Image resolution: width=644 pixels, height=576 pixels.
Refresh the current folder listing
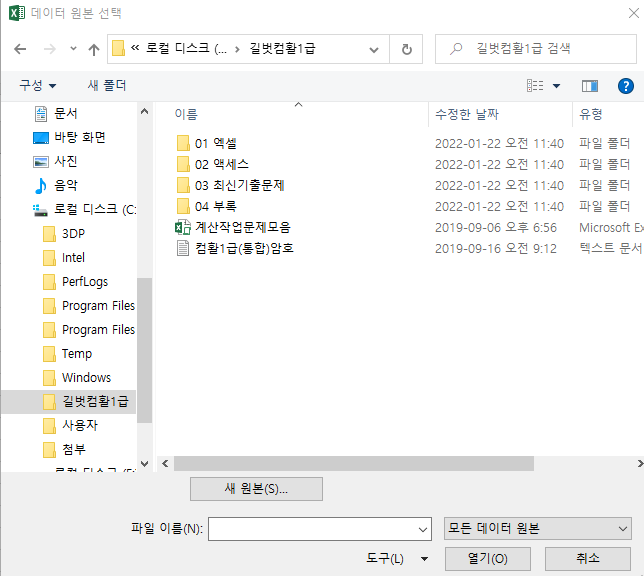click(x=406, y=49)
